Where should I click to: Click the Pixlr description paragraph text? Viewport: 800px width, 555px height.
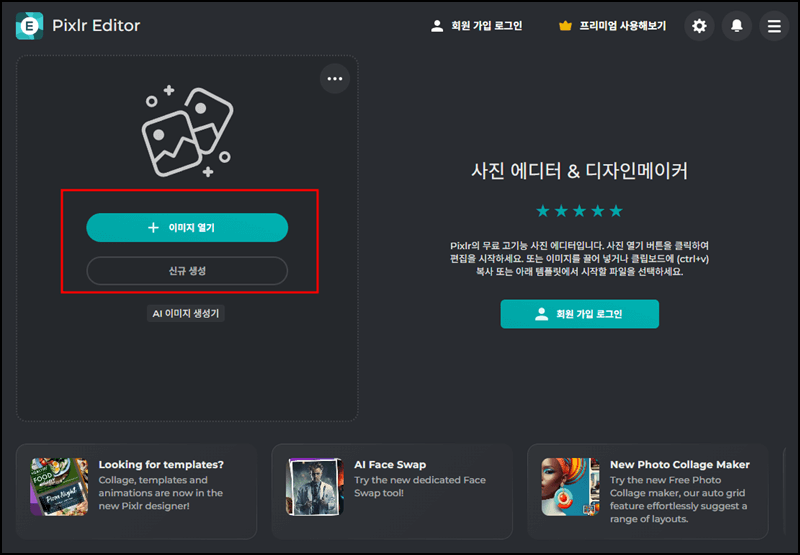[580, 259]
